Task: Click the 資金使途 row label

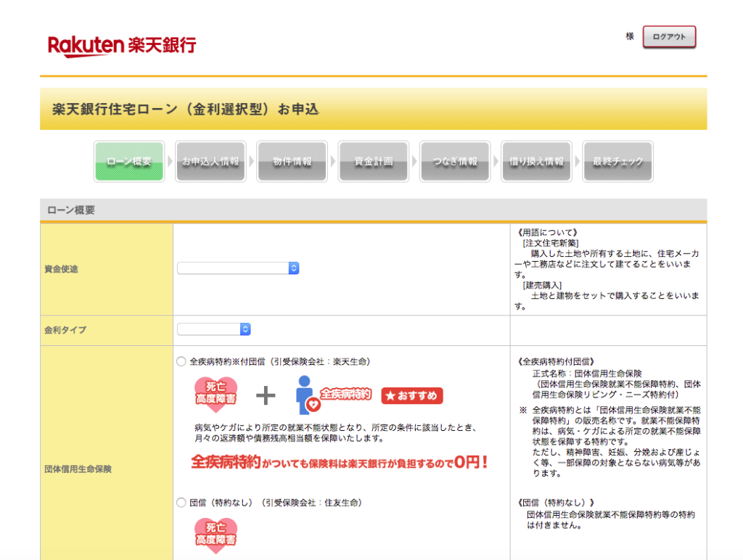Action: point(61,269)
